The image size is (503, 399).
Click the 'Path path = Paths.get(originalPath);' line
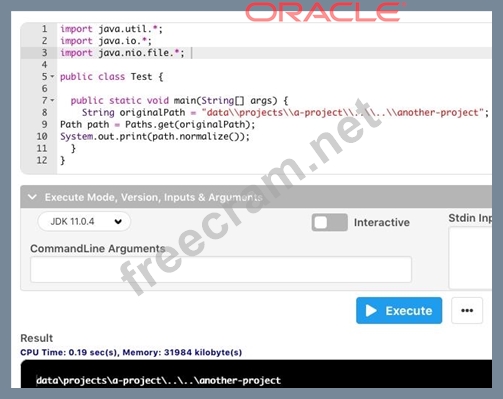pos(157,124)
